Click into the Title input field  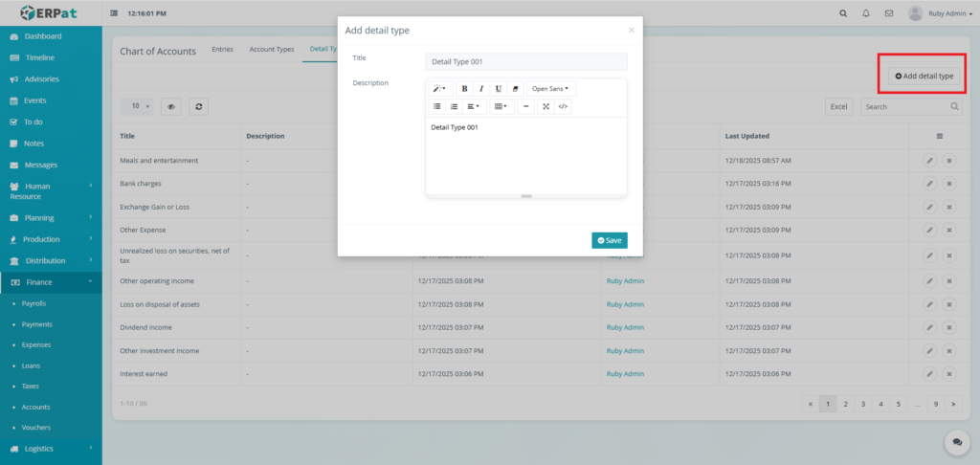pos(525,61)
